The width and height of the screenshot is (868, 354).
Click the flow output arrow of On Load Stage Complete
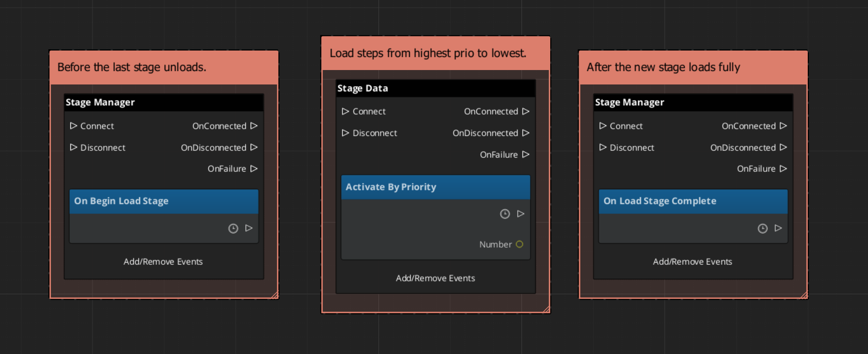778,228
